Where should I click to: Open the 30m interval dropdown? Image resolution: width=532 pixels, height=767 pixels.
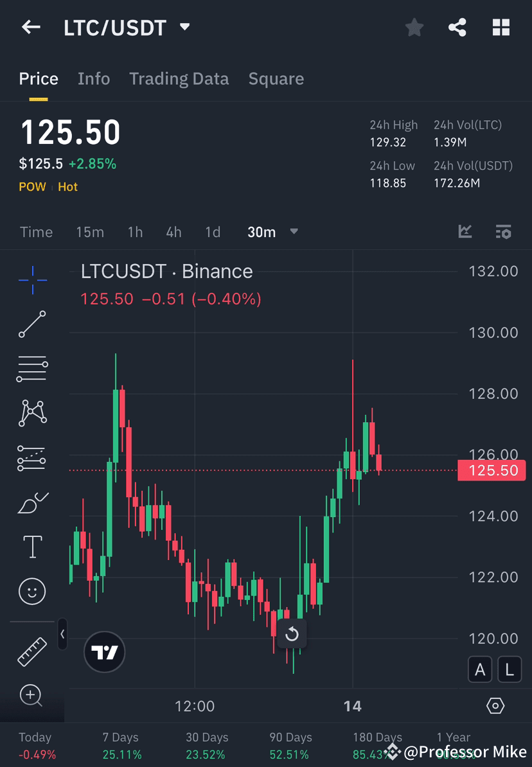[272, 232]
